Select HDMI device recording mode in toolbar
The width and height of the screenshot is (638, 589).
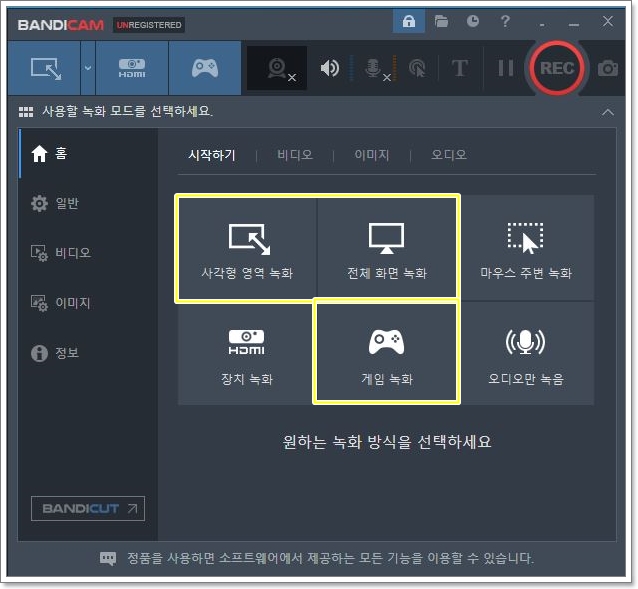[132, 68]
